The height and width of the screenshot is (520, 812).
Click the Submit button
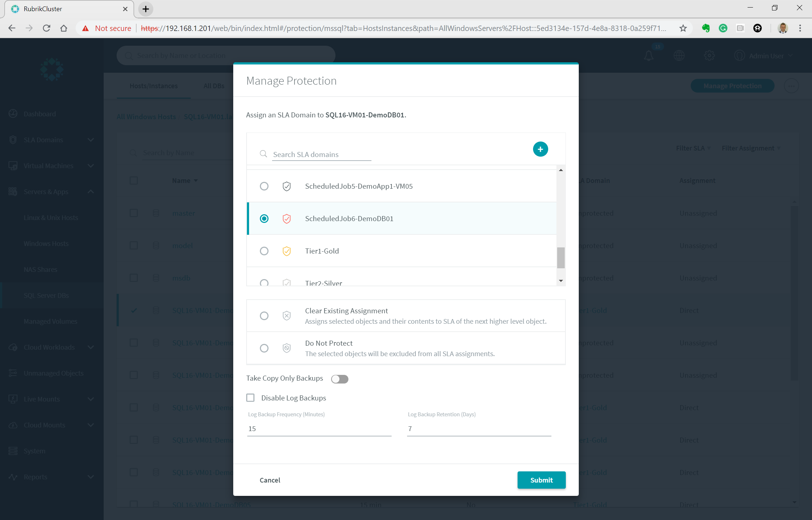541,480
